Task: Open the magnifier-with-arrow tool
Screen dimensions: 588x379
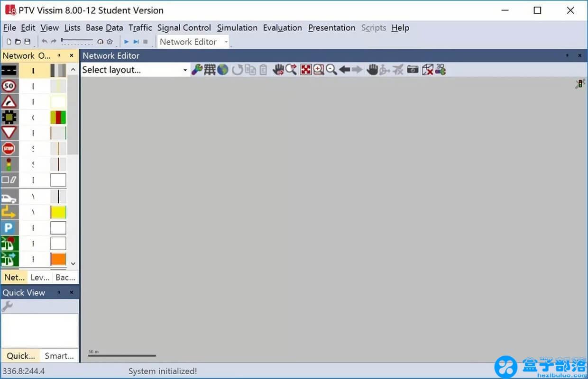Action: click(x=291, y=70)
